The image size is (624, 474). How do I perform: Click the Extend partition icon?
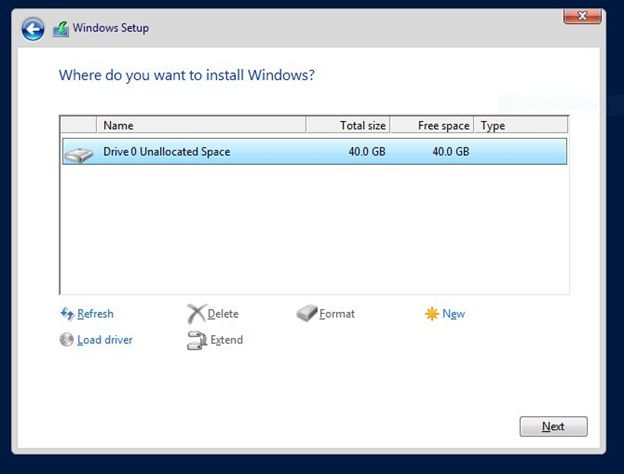click(197, 340)
